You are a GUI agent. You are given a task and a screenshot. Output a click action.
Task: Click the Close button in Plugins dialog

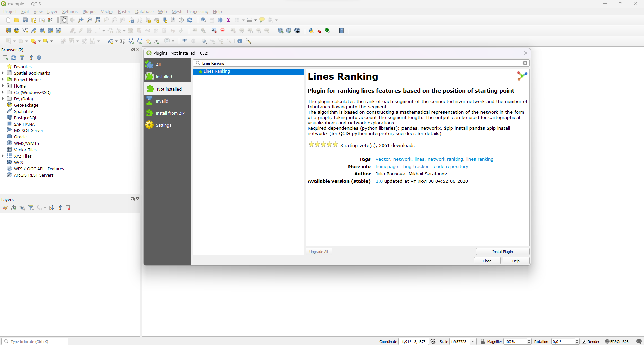point(487,261)
